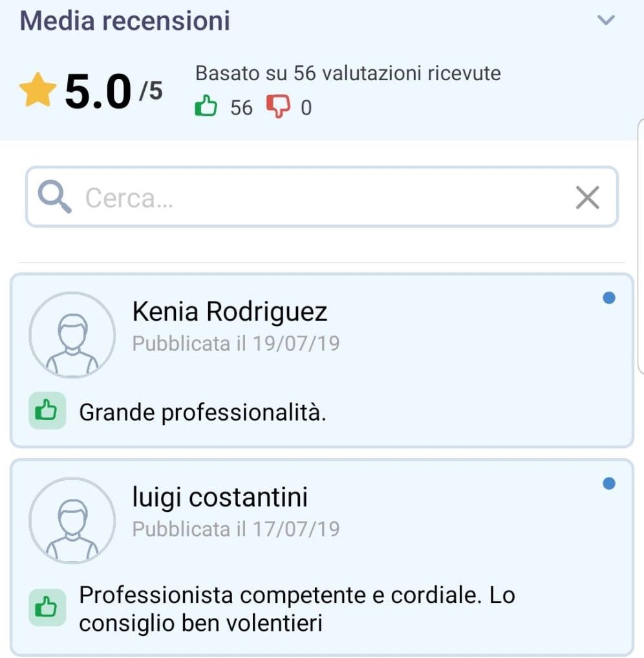Focus the Cerca search input field
This screenshot has width=644, height=658.
pyautogui.click(x=323, y=197)
